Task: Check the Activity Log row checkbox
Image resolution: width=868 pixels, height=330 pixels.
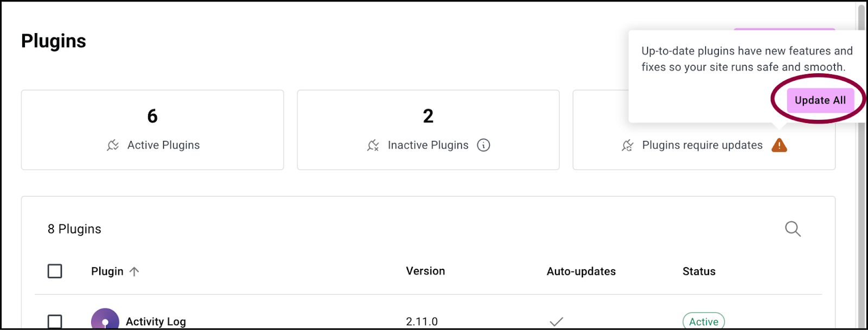Action: pyautogui.click(x=55, y=321)
